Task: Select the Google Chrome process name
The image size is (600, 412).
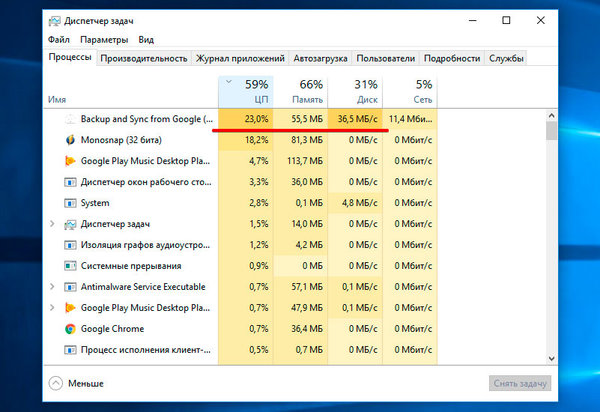Action: tap(112, 329)
